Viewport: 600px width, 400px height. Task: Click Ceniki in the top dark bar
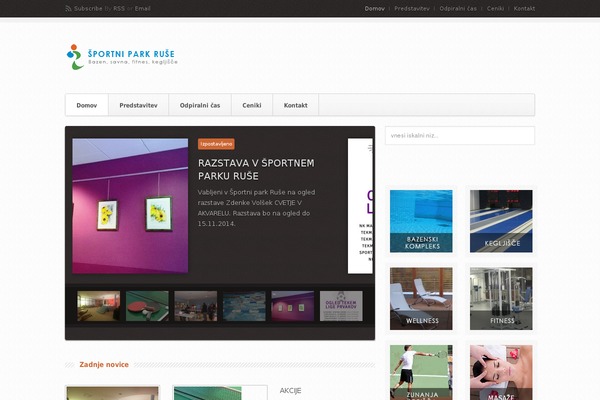(x=495, y=8)
